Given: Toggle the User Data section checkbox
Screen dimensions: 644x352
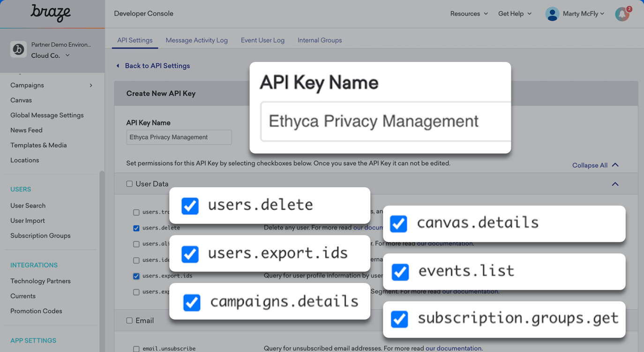Looking at the screenshot, I should coord(129,184).
